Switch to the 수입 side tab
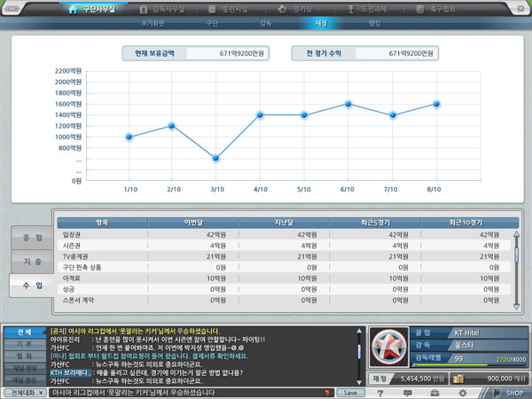The width and height of the screenshot is (532, 399). [32, 286]
